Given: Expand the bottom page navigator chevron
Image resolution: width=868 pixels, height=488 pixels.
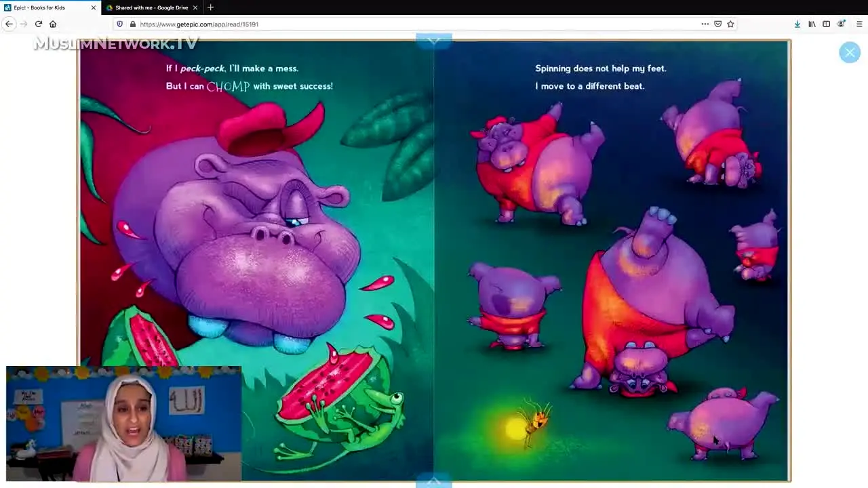Looking at the screenshot, I should 434,481.
